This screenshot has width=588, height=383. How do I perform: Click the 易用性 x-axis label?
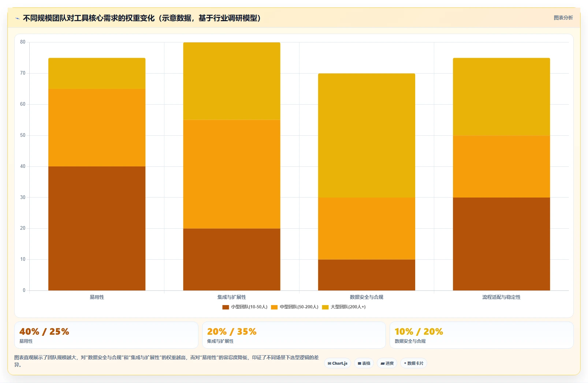point(97,297)
